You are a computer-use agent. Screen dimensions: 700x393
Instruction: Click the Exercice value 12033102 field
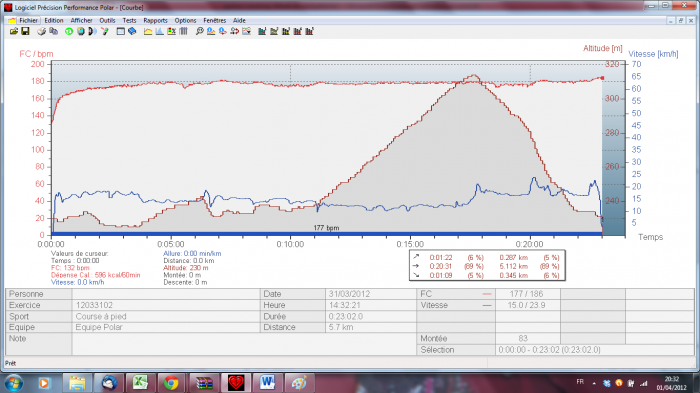pyautogui.click(x=166, y=305)
